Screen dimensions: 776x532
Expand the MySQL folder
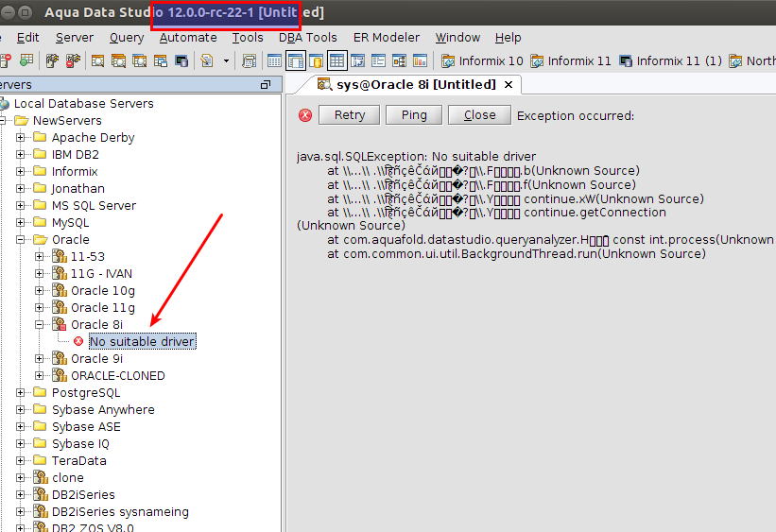point(20,222)
